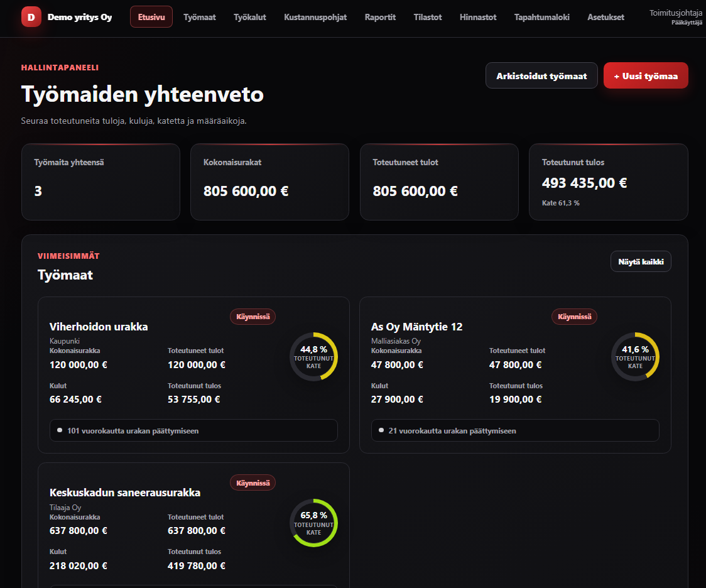
Task: Open Arkistoidut työmaat
Action: [541, 75]
